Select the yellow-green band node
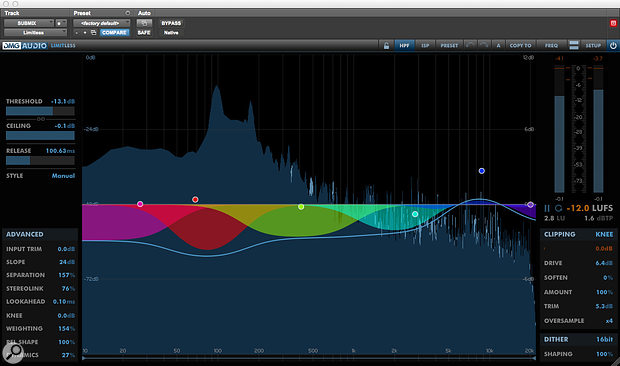The height and width of the screenshot is (366, 620). (301, 207)
